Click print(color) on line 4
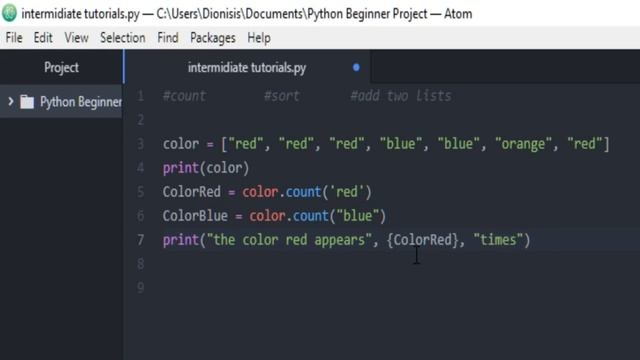 (206, 168)
